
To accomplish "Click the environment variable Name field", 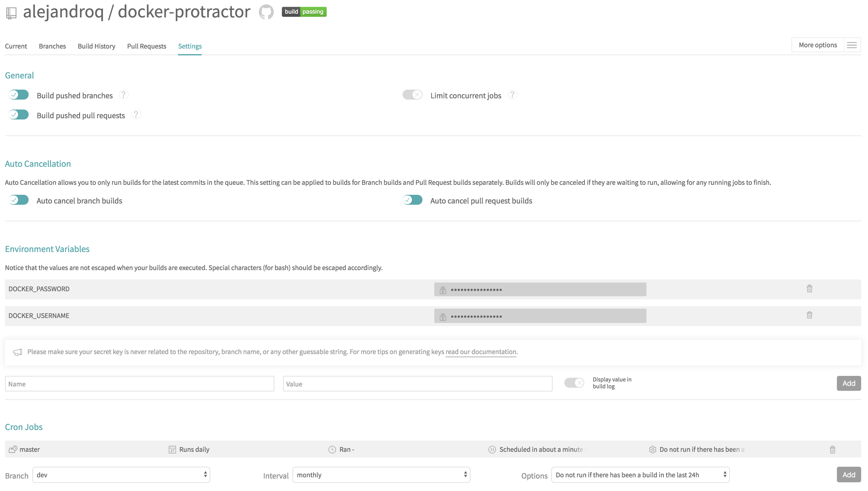I will point(139,384).
